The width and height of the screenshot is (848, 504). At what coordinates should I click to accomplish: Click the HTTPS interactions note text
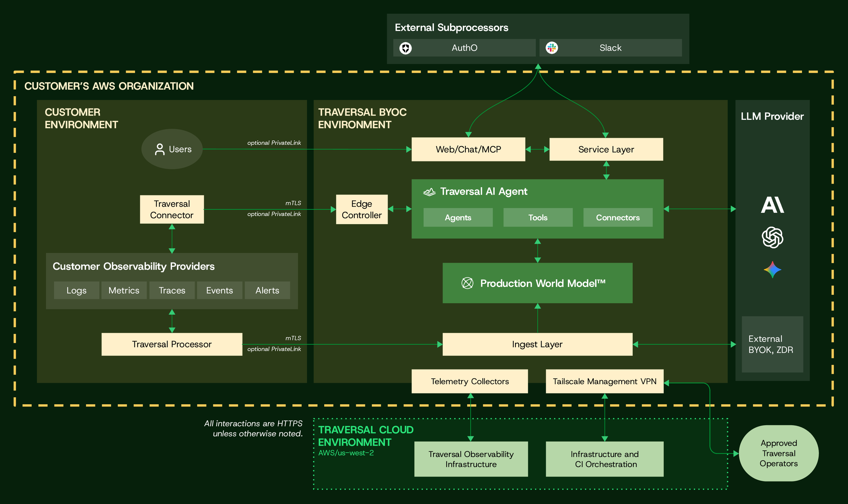pos(254,428)
